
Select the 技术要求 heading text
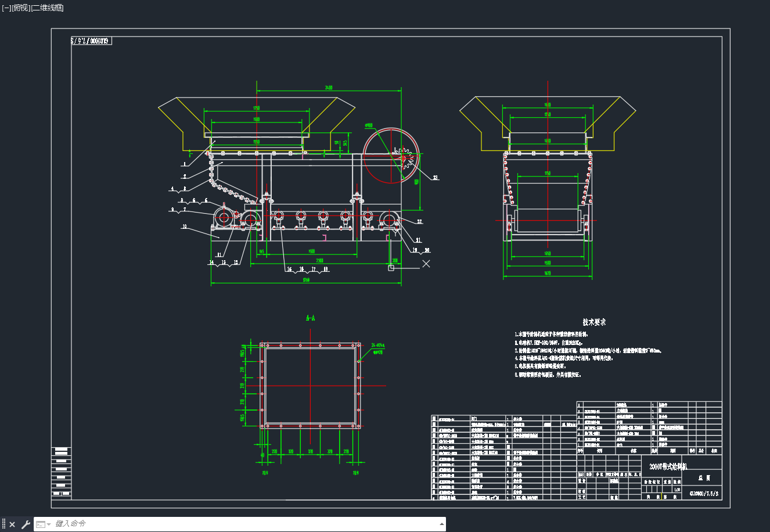(594, 322)
